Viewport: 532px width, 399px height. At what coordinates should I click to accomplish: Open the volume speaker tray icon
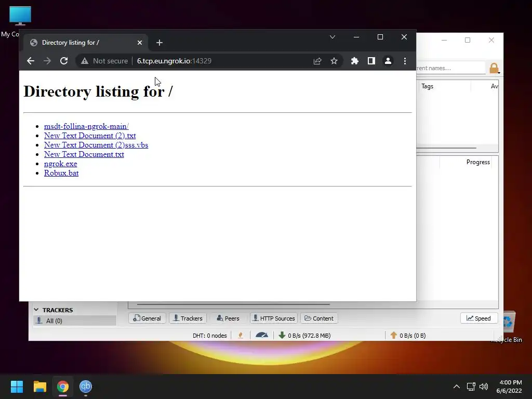484,387
